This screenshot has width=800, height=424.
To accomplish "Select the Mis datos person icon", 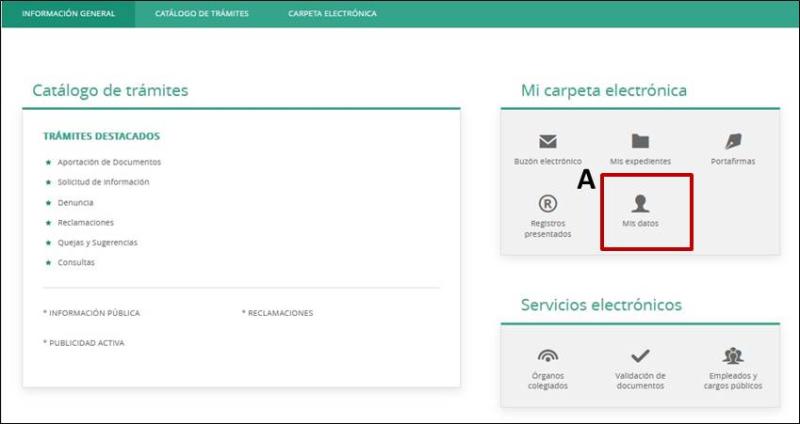I will point(641,204).
